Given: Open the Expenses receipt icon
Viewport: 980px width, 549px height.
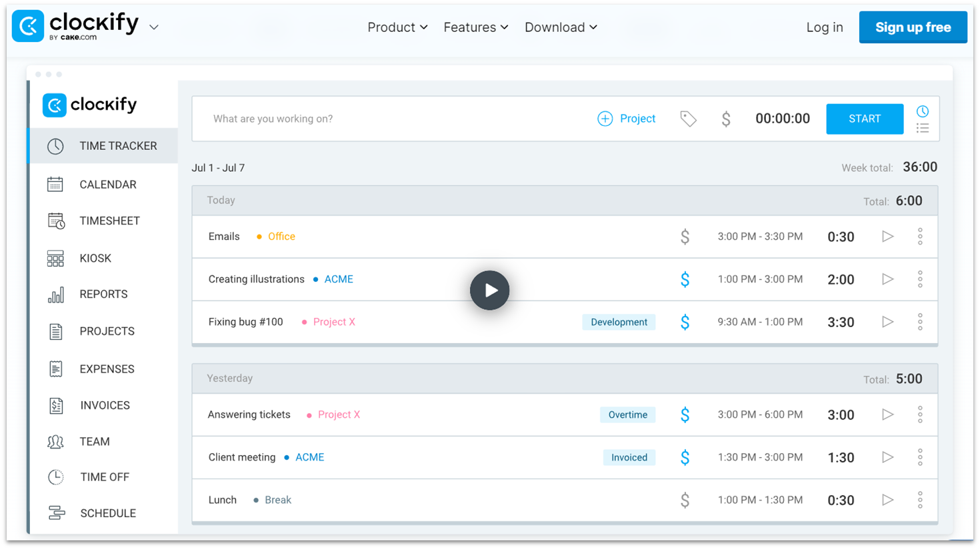Looking at the screenshot, I should pos(56,368).
